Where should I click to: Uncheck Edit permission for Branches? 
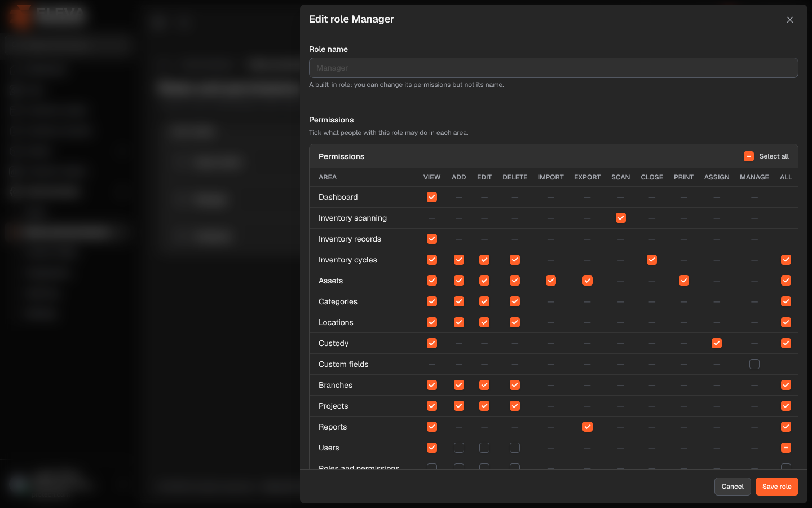pos(484,385)
